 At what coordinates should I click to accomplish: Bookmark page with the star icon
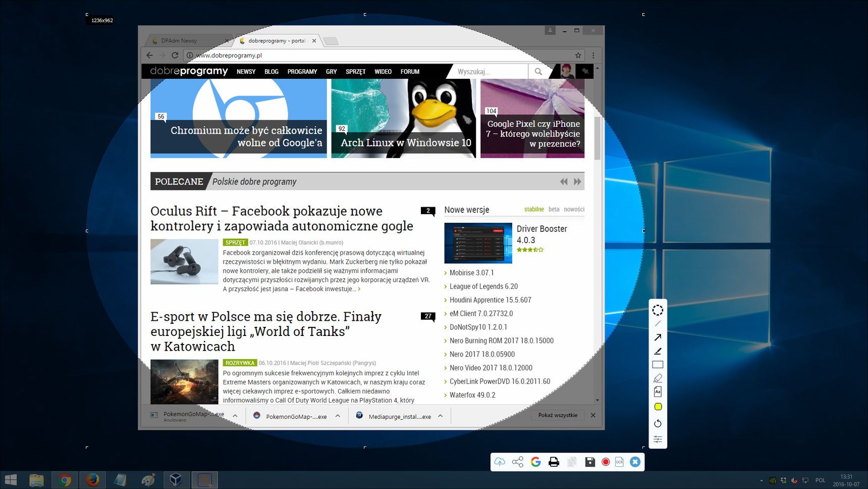578,55
